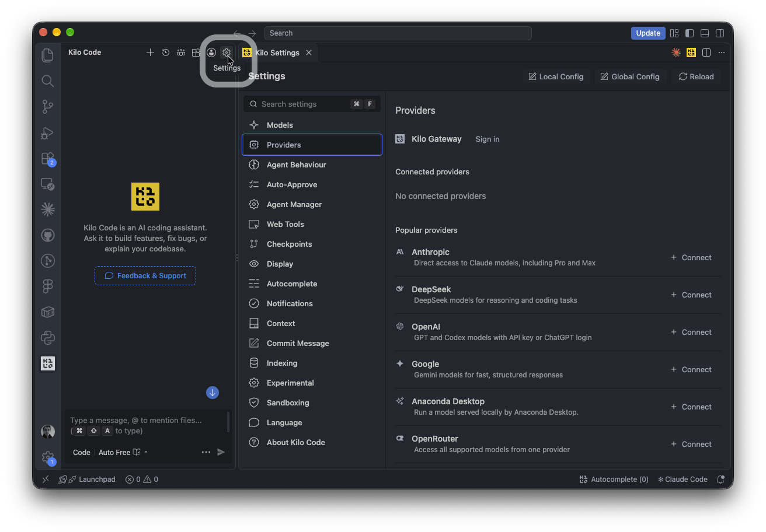
Task: Click the Update button in the title bar
Action: click(648, 33)
